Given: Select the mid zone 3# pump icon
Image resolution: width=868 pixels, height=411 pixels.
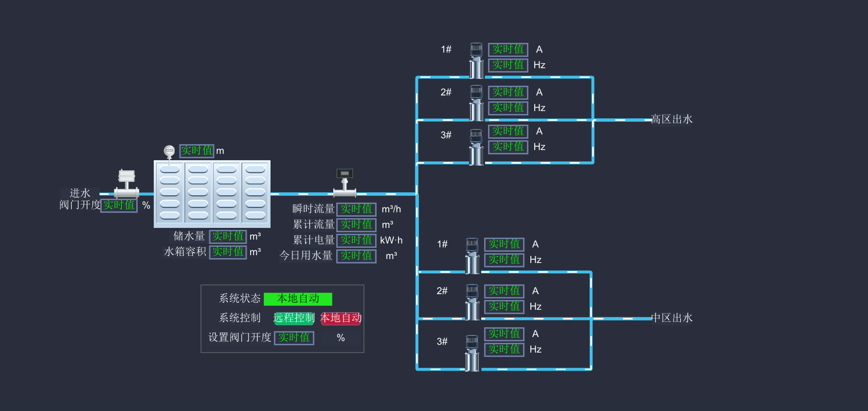Looking at the screenshot, I should (472, 353).
